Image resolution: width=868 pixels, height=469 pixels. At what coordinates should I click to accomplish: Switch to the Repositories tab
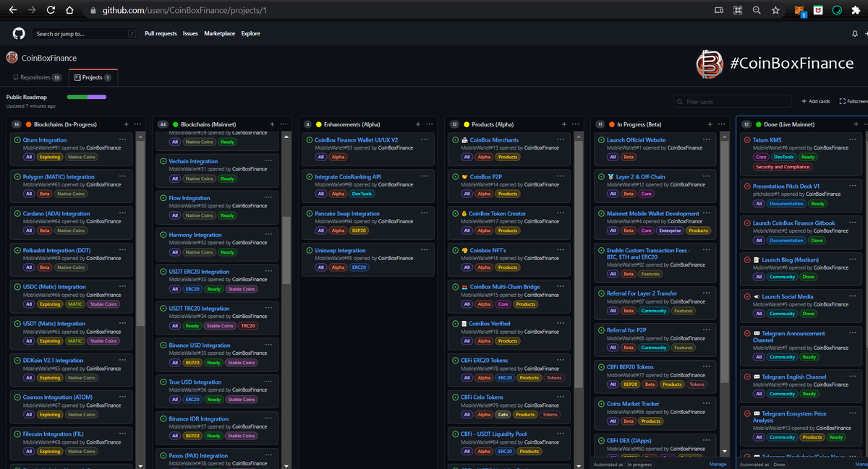tap(36, 77)
